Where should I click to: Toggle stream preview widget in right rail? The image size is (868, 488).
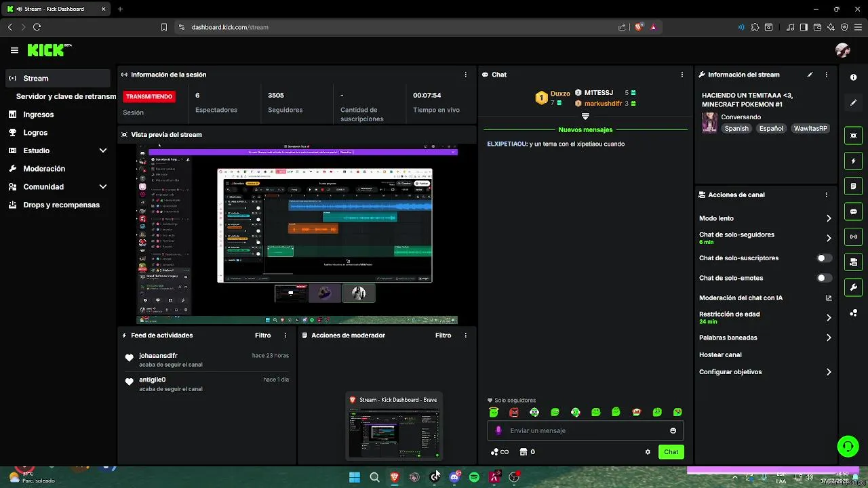click(x=854, y=136)
